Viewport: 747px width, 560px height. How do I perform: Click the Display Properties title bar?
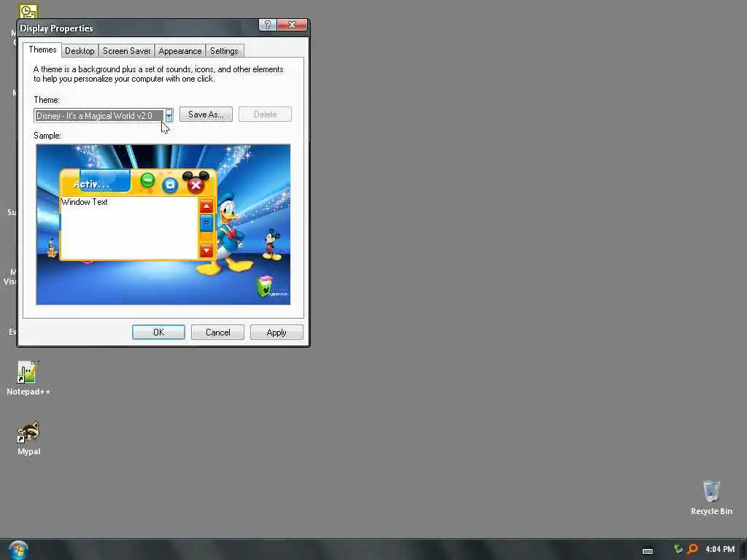coord(138,28)
